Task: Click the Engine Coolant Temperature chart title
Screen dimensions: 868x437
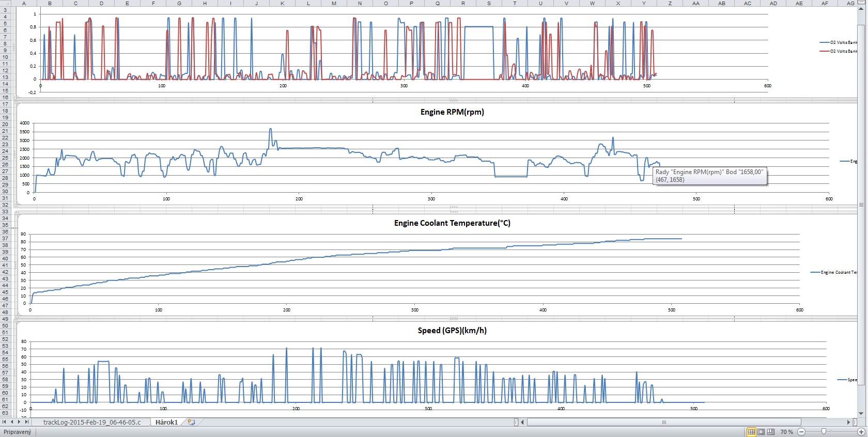Action: (452, 223)
